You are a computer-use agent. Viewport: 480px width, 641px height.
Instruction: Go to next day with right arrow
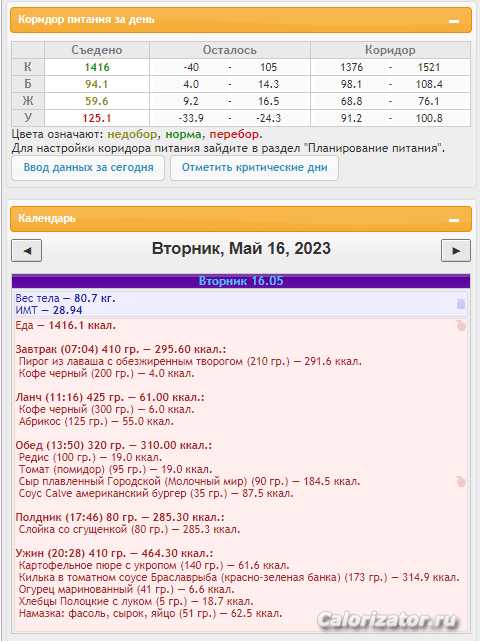point(456,251)
